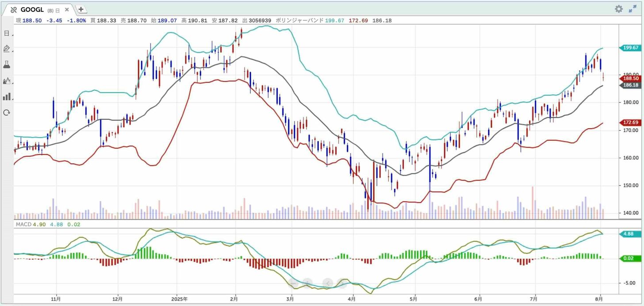Viewport: 644px width, 306px height.
Task: Click the 186.18 middle band price tag
Action: (x=630, y=85)
